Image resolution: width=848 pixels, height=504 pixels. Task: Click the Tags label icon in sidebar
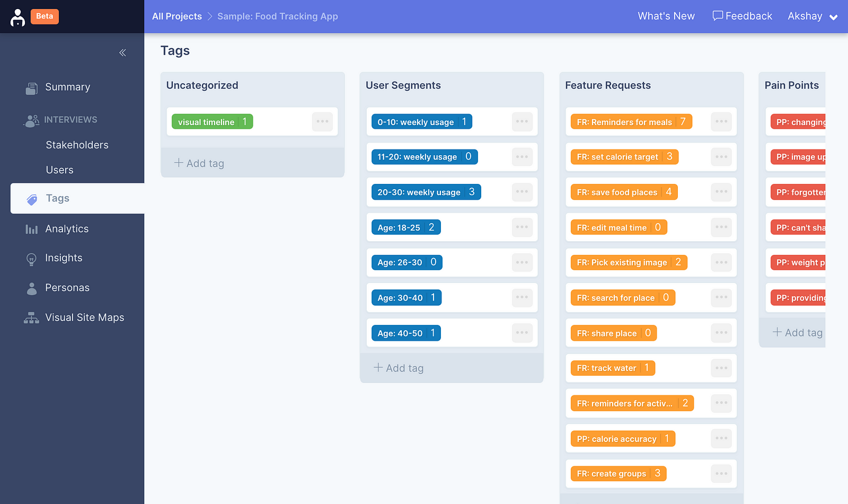[x=32, y=199]
